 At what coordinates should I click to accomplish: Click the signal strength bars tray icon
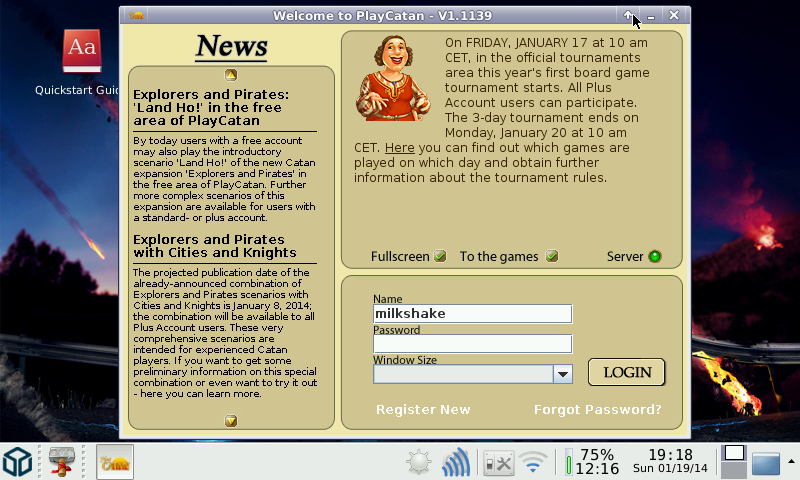[x=457, y=463]
